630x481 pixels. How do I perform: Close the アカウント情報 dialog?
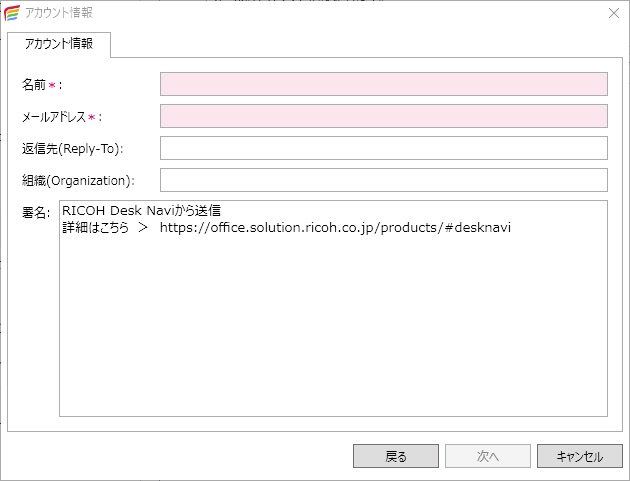(x=614, y=13)
